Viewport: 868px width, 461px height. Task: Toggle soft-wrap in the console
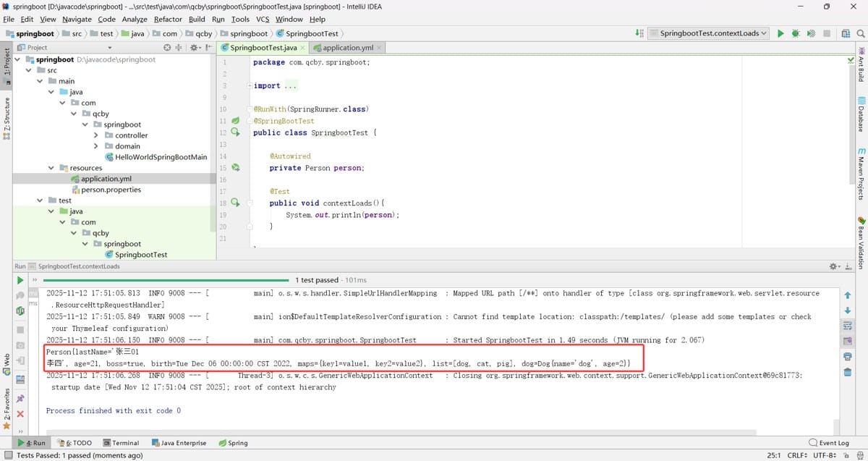tap(847, 326)
